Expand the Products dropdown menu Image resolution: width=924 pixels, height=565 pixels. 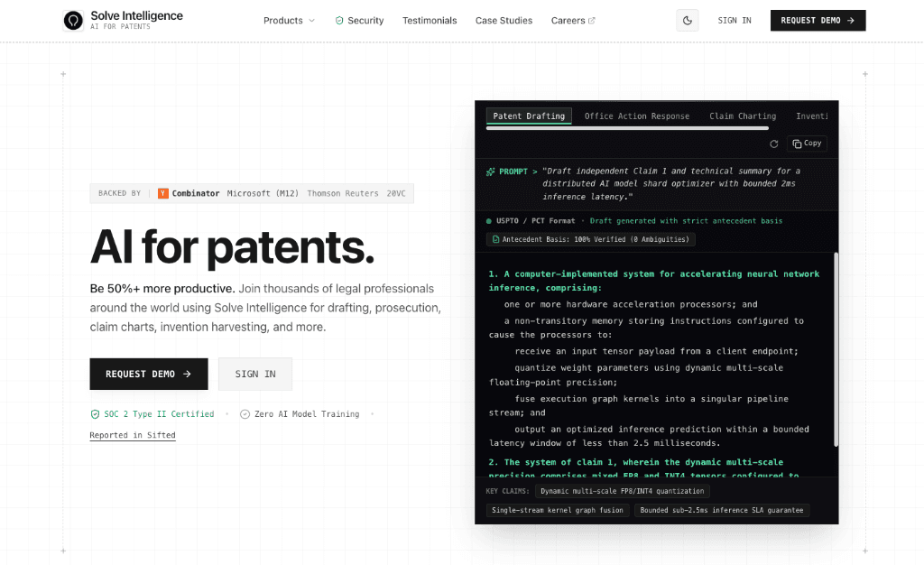pyautogui.click(x=289, y=21)
